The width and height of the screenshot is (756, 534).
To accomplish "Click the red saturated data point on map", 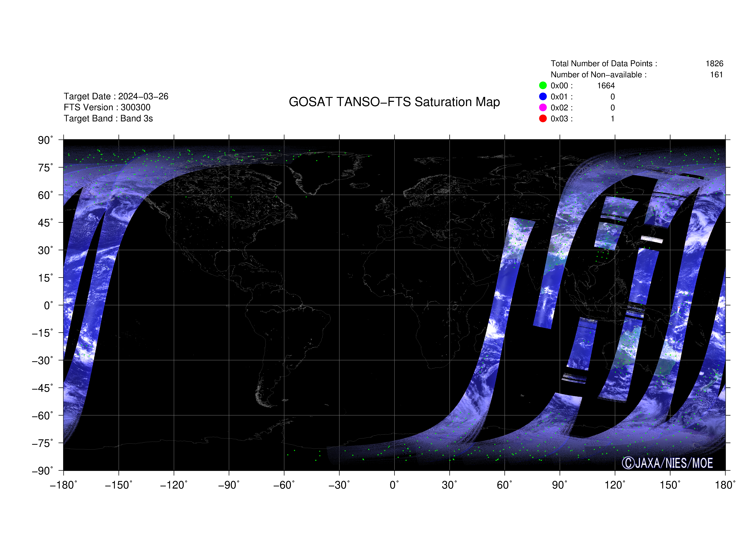I will click(x=679, y=307).
